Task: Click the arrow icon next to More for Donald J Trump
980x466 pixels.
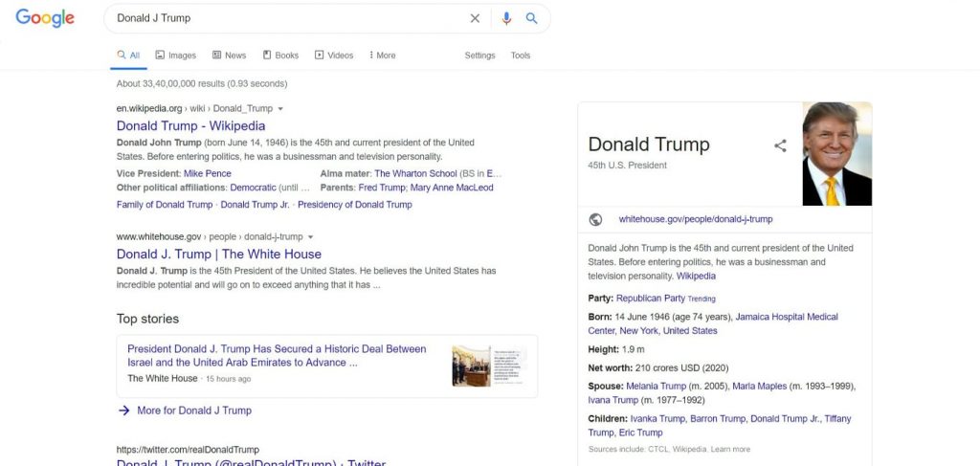Action: pos(123,411)
